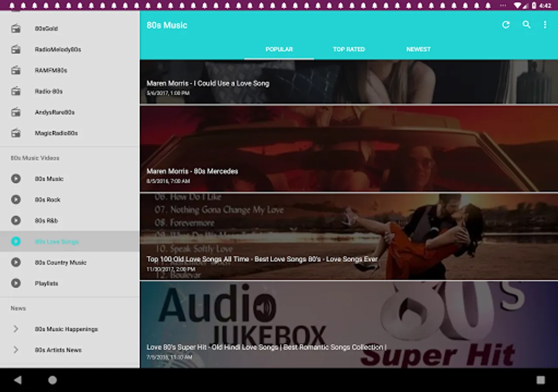Tap the battery icon in the status bar
The height and width of the screenshot is (392, 558).
click(x=534, y=6)
